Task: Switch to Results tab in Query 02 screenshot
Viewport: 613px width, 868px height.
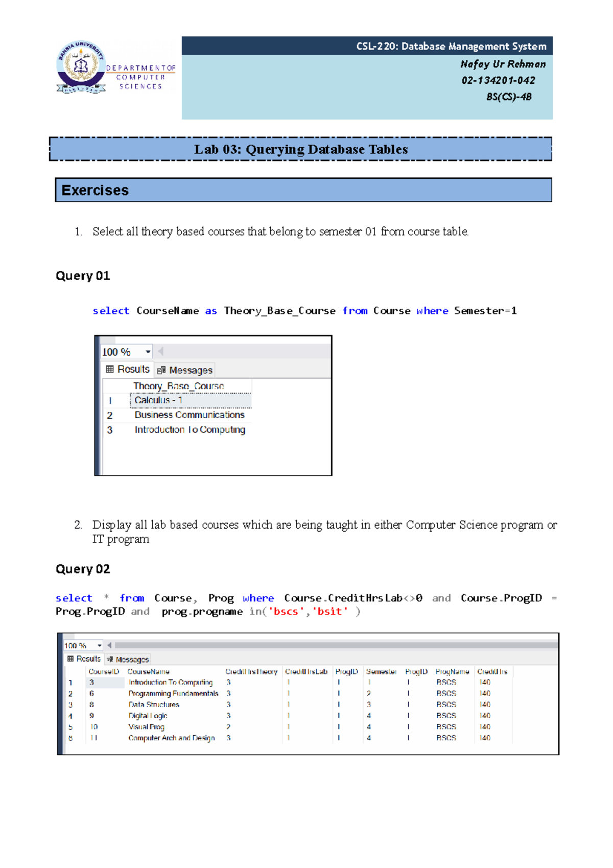Action: pyautogui.click(x=84, y=659)
